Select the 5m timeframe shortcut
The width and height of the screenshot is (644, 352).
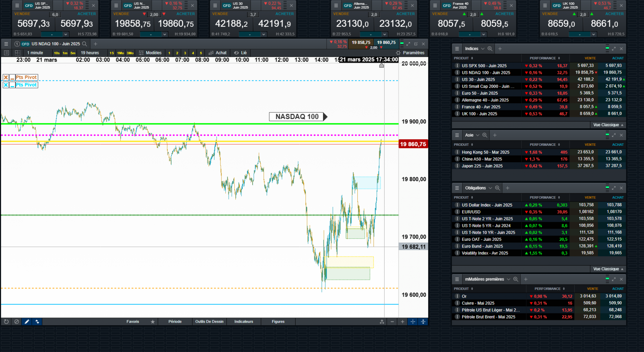click(x=73, y=53)
